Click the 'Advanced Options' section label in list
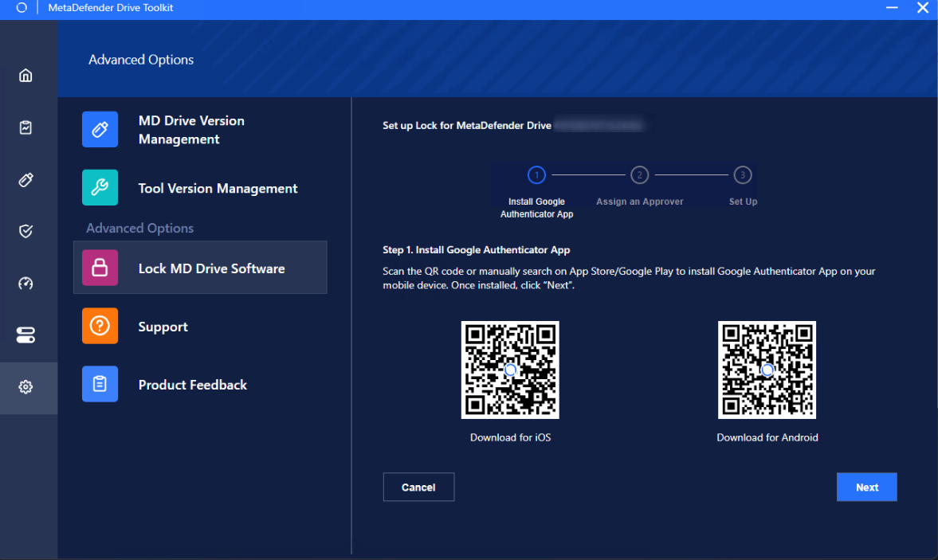Image resolution: width=938 pixels, height=560 pixels. click(x=140, y=229)
